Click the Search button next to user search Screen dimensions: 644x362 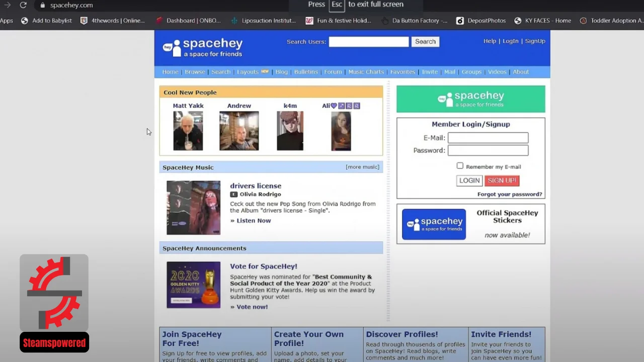point(425,42)
